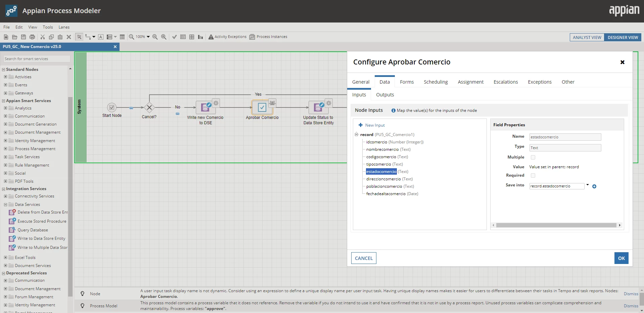Select the Query Database smart service
The image size is (644, 313).
pyautogui.click(x=29, y=230)
